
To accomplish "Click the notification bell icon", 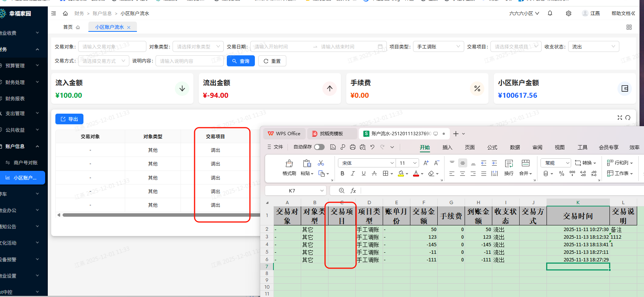I will (x=550, y=13).
